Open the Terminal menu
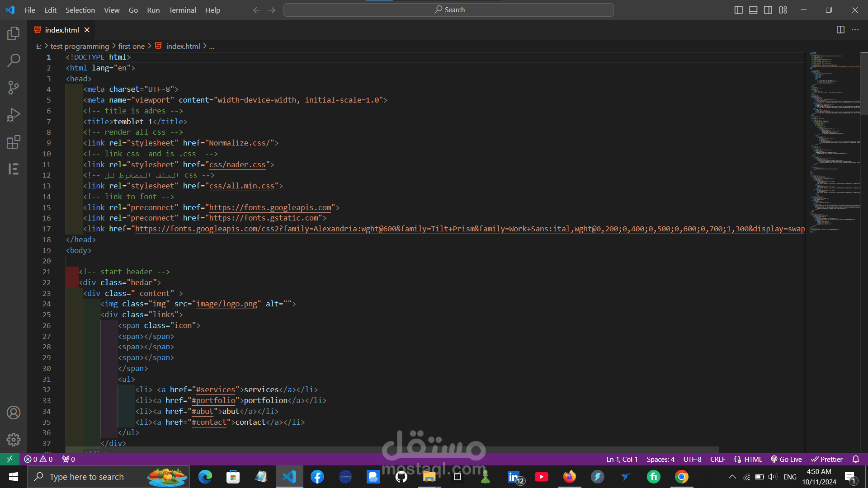The image size is (868, 488). [x=182, y=10]
